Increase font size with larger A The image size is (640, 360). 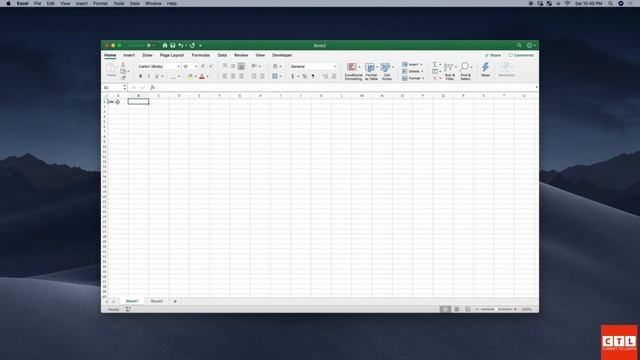coord(203,66)
